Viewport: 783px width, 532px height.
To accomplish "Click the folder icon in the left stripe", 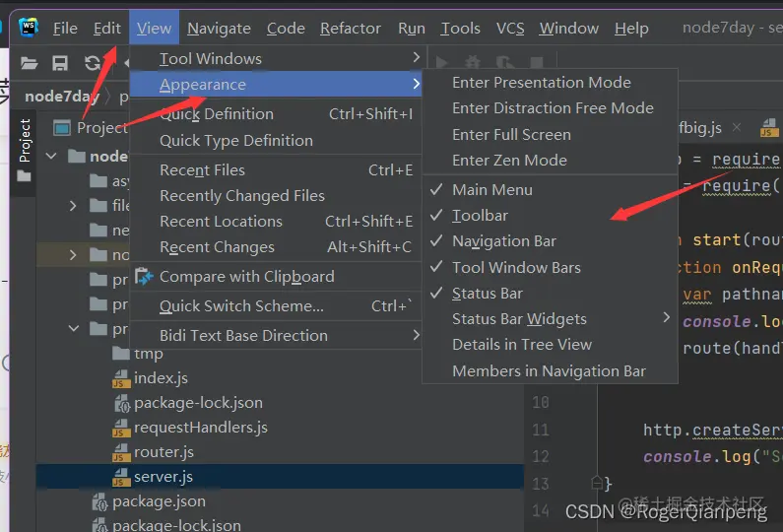I will coord(24,176).
